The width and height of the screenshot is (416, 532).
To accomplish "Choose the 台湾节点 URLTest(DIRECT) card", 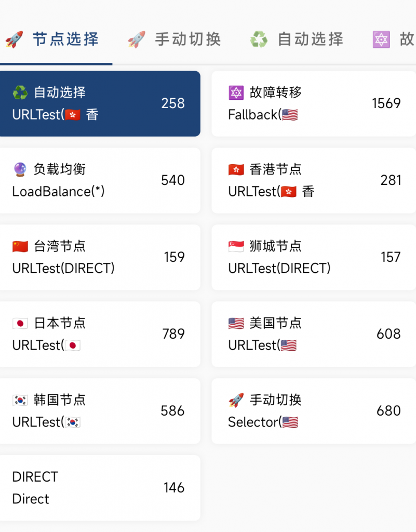I will 100,257.
